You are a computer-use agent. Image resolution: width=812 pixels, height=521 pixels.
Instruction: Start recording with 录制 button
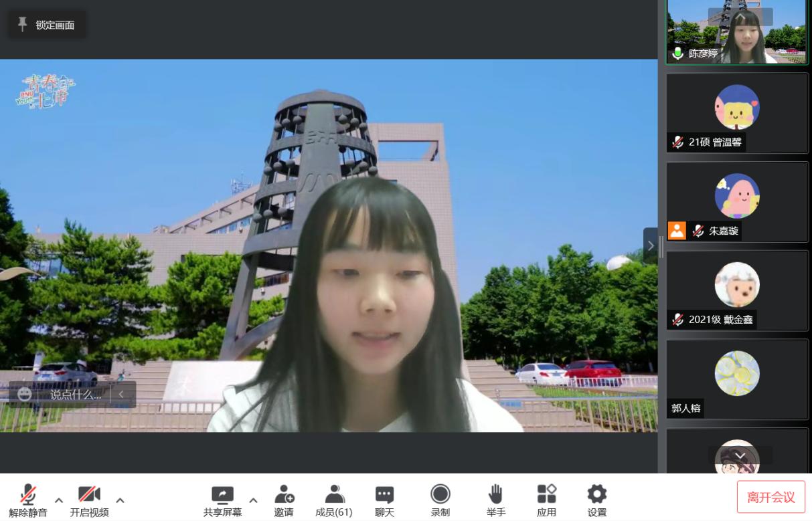pos(440,496)
